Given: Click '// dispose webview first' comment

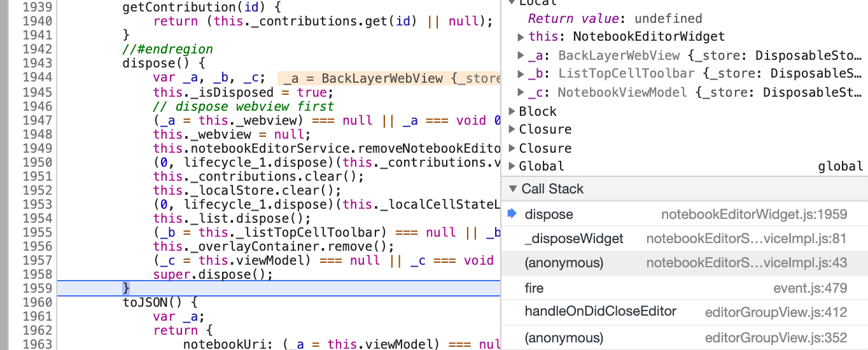Looking at the screenshot, I should 243,106.
